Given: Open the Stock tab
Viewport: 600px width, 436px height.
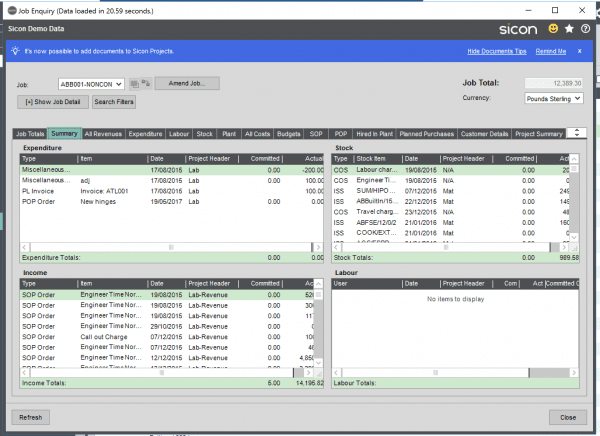Looking at the screenshot, I should 204,134.
